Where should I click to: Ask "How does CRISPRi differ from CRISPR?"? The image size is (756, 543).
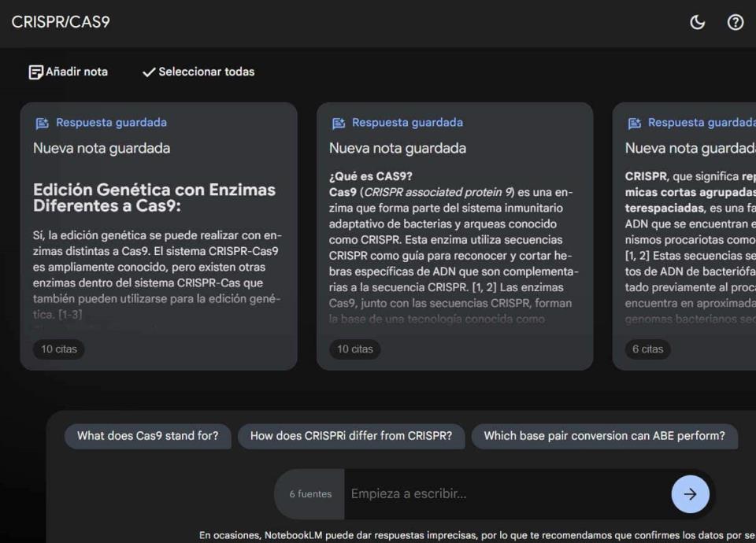point(351,436)
